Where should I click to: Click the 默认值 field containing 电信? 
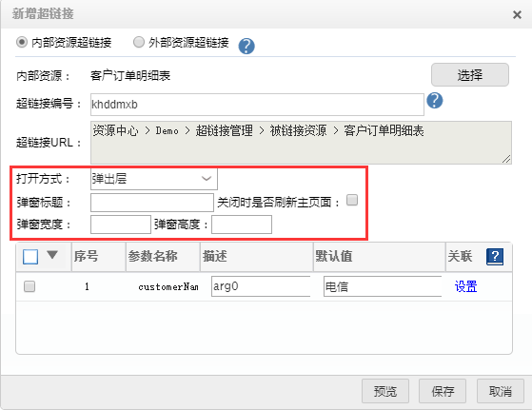pos(383,286)
